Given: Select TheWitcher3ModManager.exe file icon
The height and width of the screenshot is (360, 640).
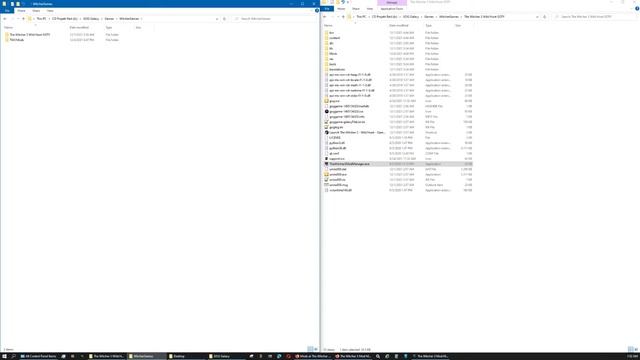Looking at the screenshot, I should pyautogui.click(x=327, y=164).
